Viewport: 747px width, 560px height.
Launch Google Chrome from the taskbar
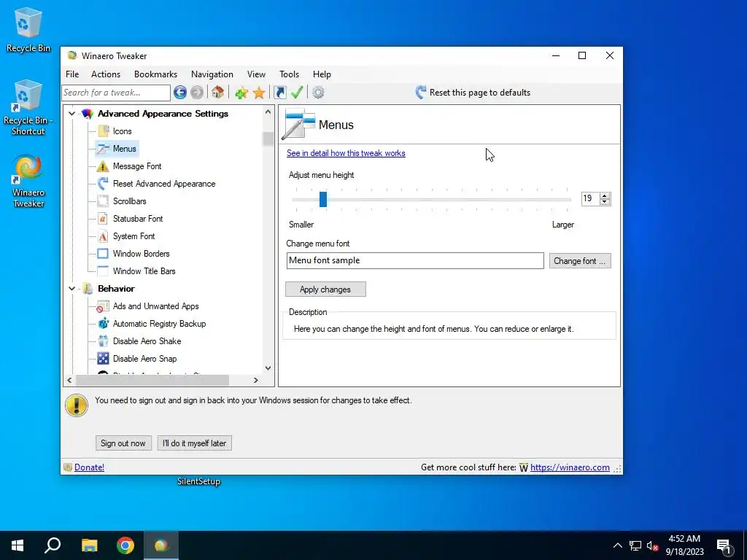pyautogui.click(x=125, y=545)
